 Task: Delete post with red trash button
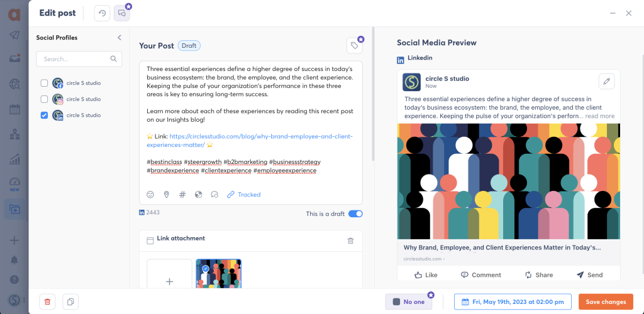pos(47,301)
